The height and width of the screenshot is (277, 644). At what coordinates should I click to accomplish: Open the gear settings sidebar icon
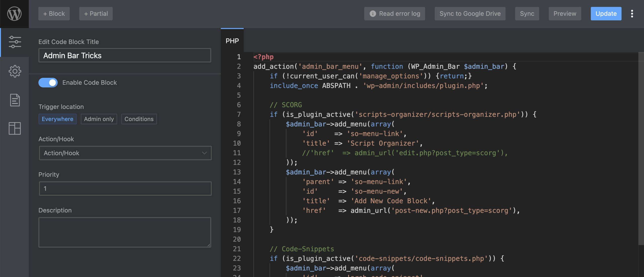click(15, 71)
